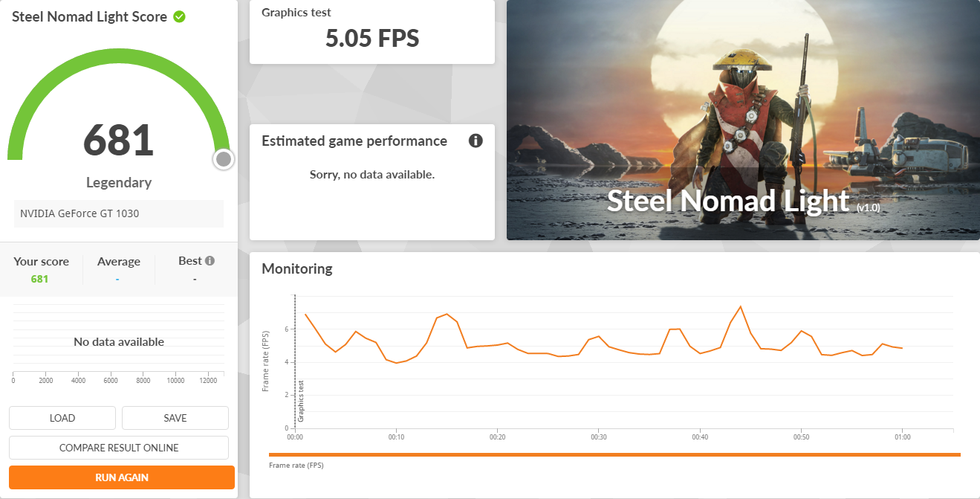Click the Graphics test 5.05 FPS card

coord(372,32)
